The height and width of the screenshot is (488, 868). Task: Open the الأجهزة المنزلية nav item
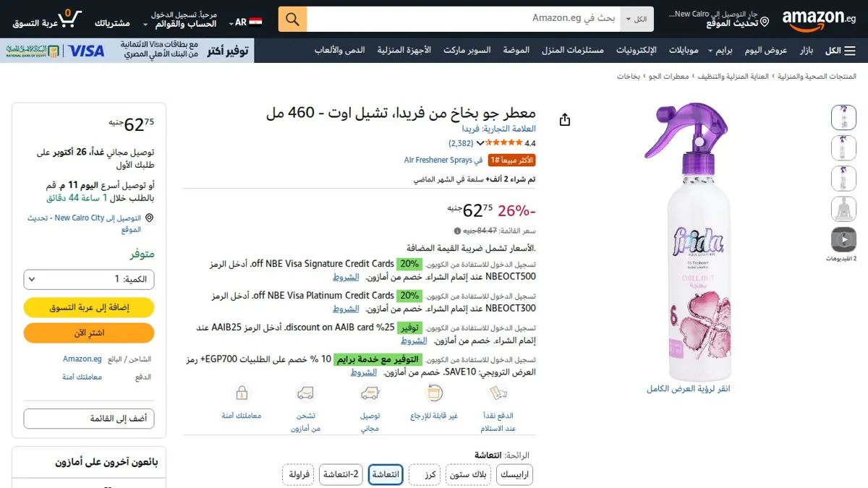coord(404,51)
